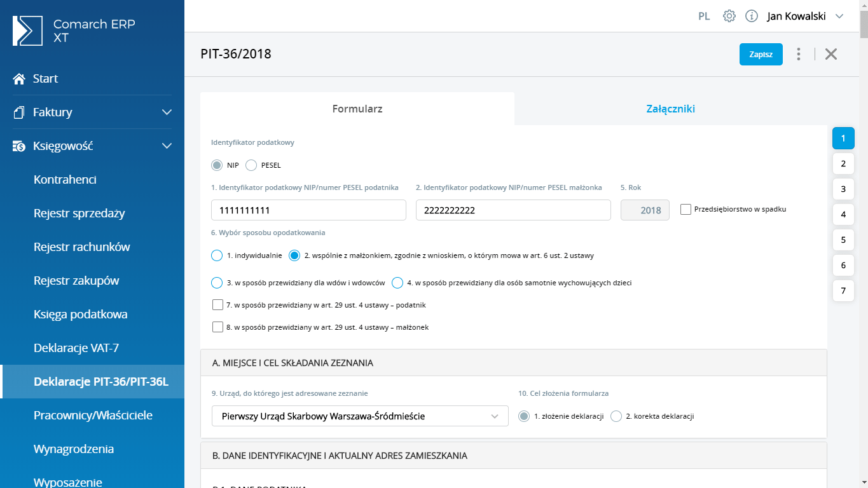The image size is (868, 488).
Task: Open the three-dot more options menu
Action: 799,54
